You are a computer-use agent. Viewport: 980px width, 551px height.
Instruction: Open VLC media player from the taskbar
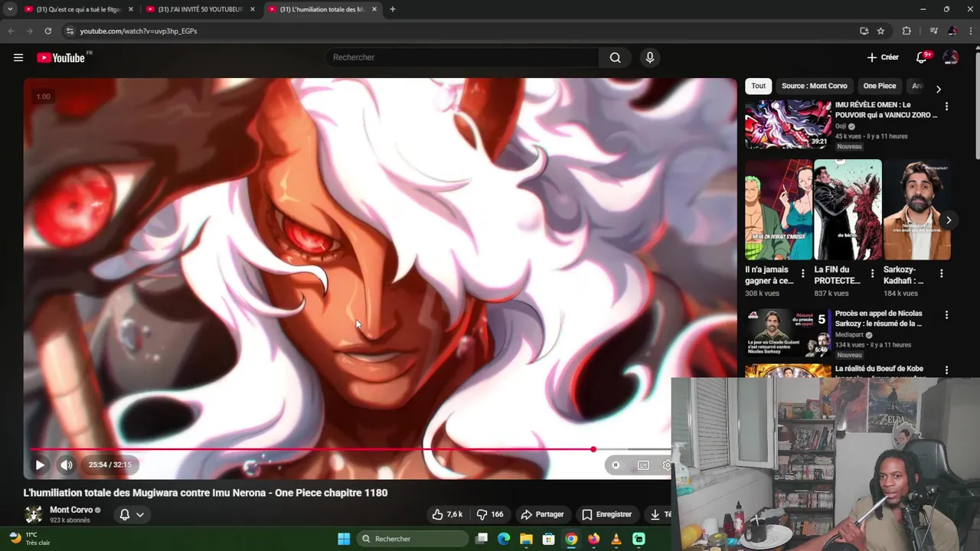(616, 539)
